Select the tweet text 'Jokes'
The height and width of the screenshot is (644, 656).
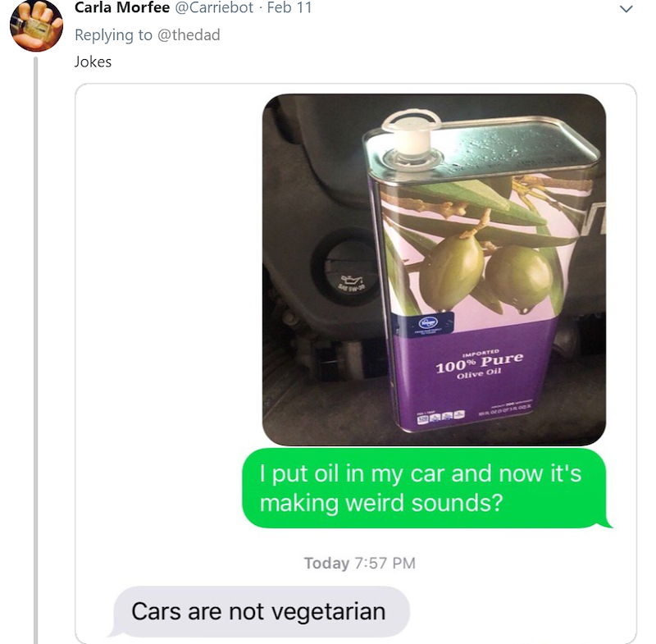click(x=93, y=62)
